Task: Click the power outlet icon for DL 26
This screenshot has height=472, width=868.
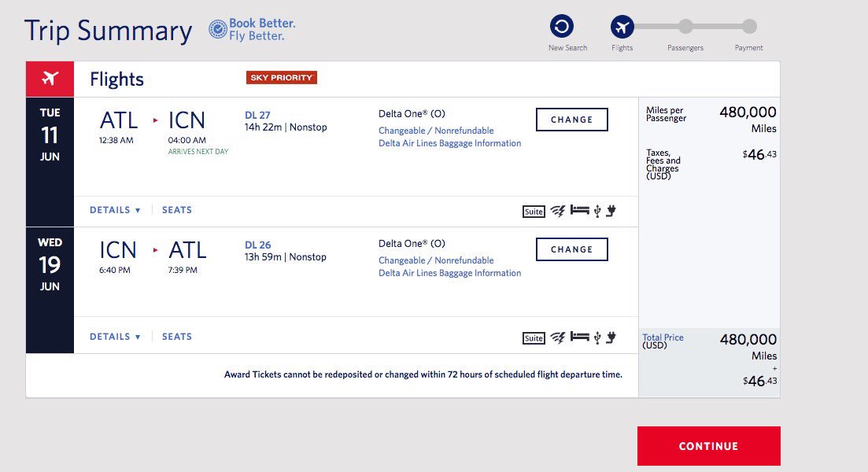Action: tap(611, 337)
